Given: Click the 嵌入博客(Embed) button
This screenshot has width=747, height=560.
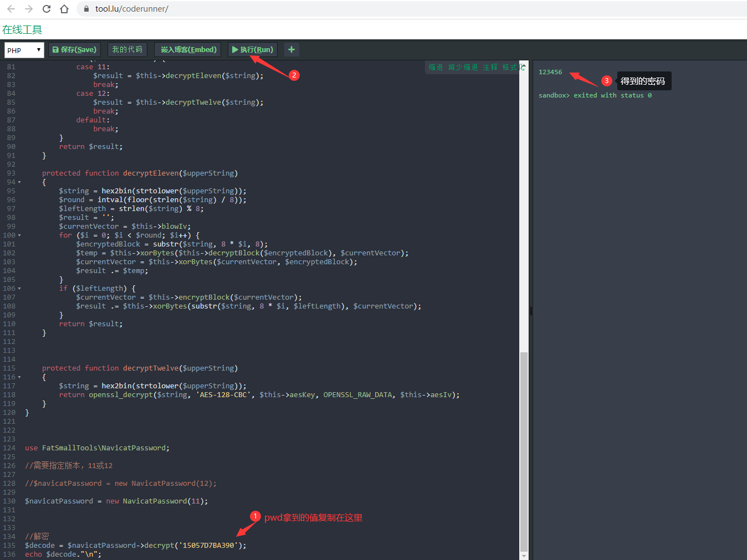Looking at the screenshot, I should [x=188, y=49].
